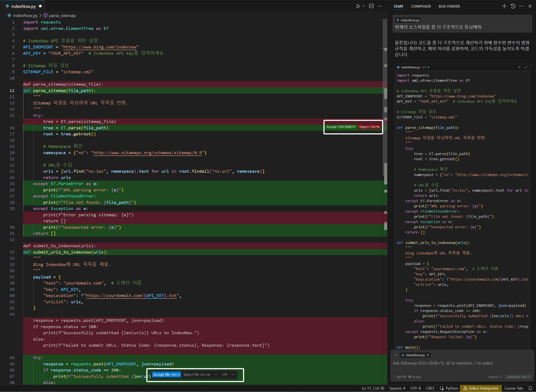The height and width of the screenshot is (392, 536).
Task: Click the Python language mode indicator
Action: [450, 388]
